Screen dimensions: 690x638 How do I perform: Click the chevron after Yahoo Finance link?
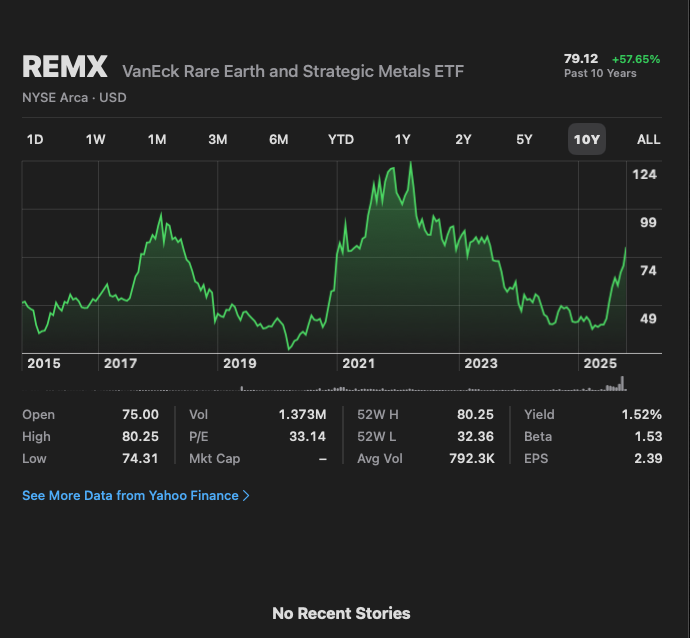(x=246, y=496)
